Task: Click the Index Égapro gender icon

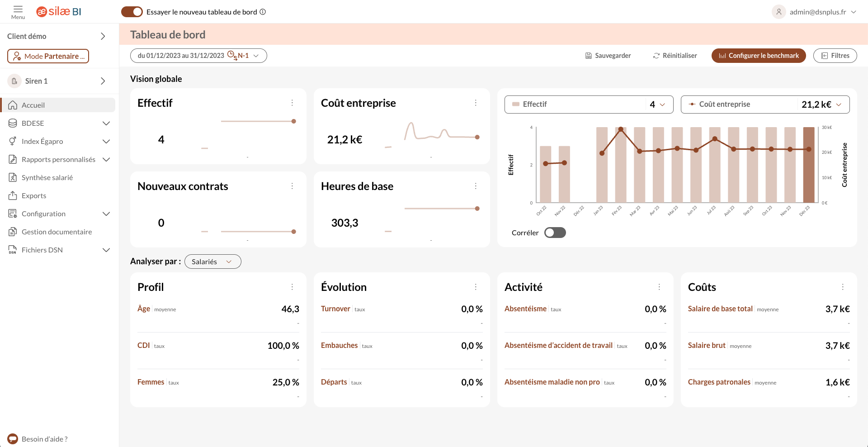Action: pos(13,141)
